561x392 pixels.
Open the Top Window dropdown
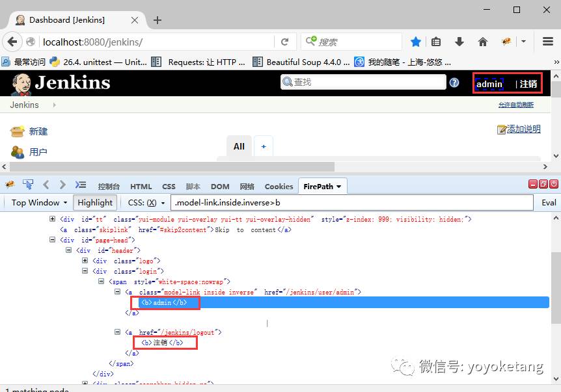pyautogui.click(x=39, y=203)
